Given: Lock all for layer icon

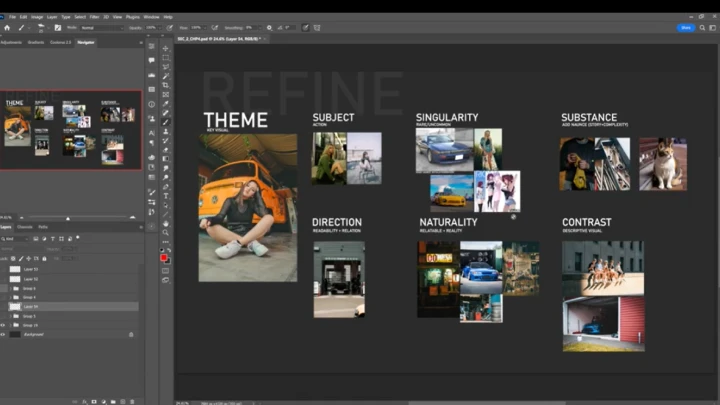Looking at the screenshot, I should pyautogui.click(x=44, y=259).
